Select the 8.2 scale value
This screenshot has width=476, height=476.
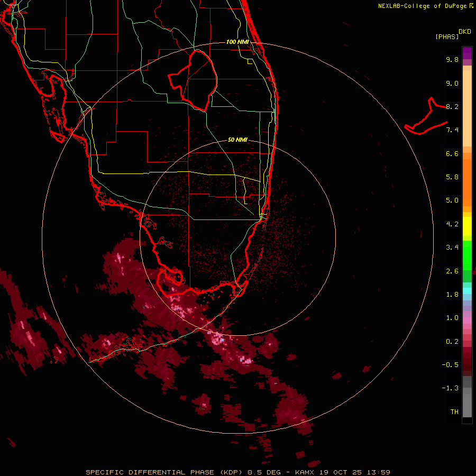pos(452,106)
